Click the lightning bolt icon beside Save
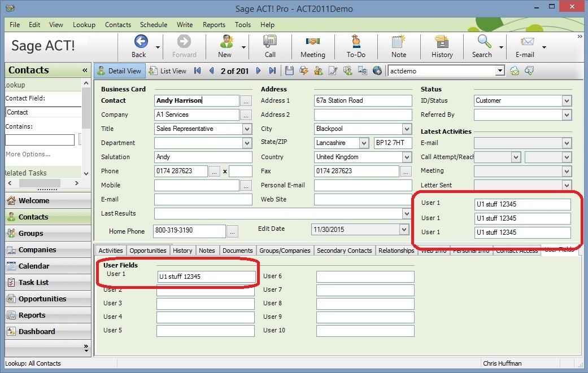The height and width of the screenshot is (373, 588). 304,71
